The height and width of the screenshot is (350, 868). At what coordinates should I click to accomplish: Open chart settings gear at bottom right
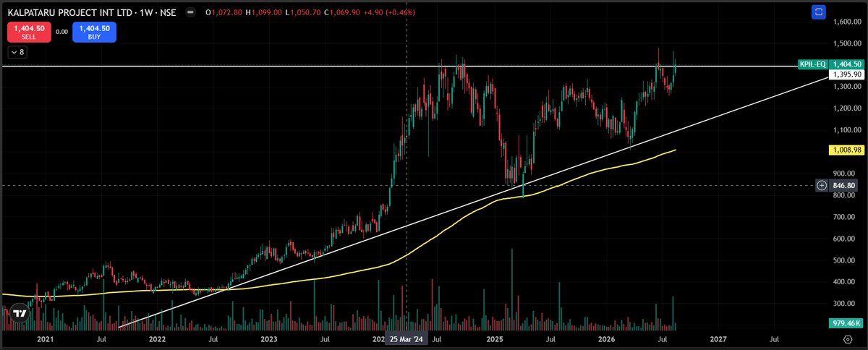pyautogui.click(x=847, y=338)
